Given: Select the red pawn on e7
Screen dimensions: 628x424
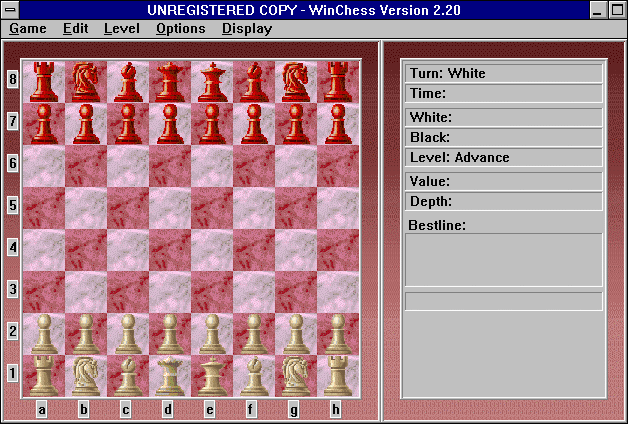Looking at the screenshot, I should 212,124.
